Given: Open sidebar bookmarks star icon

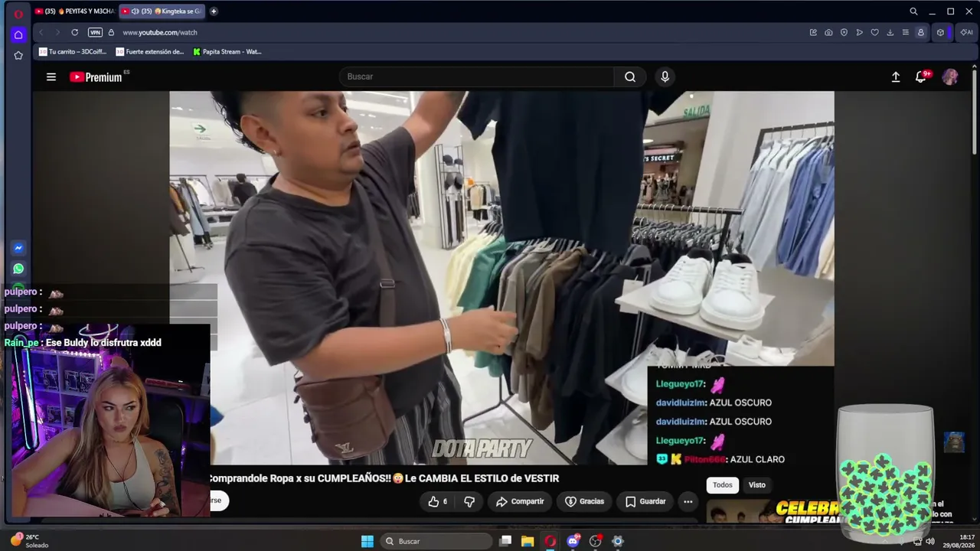Looking at the screenshot, I should (x=18, y=55).
